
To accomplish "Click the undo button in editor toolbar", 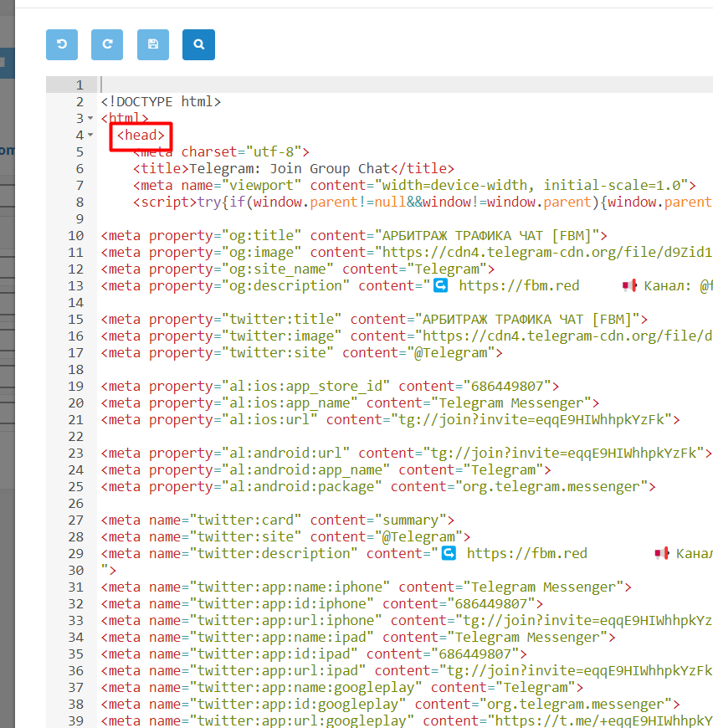I will [62, 44].
